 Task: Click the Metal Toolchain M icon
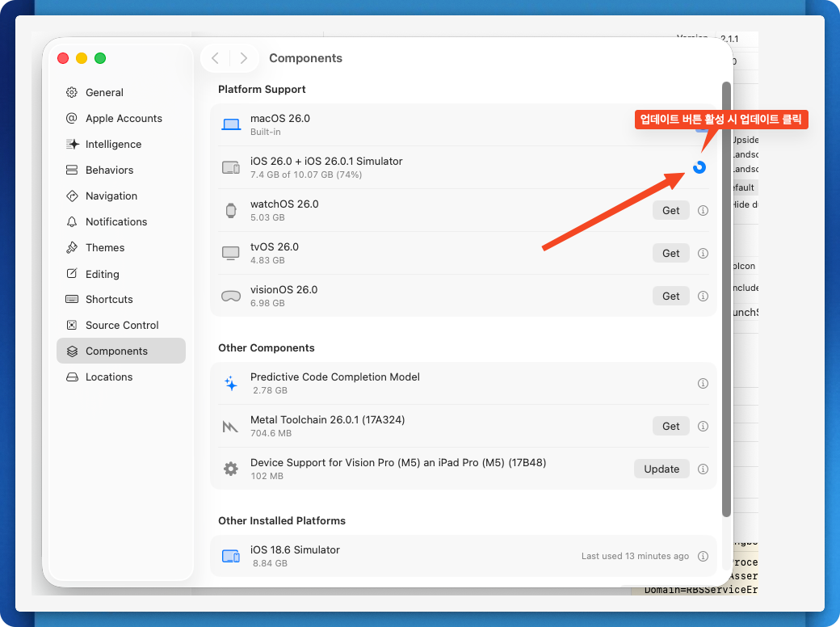230,427
